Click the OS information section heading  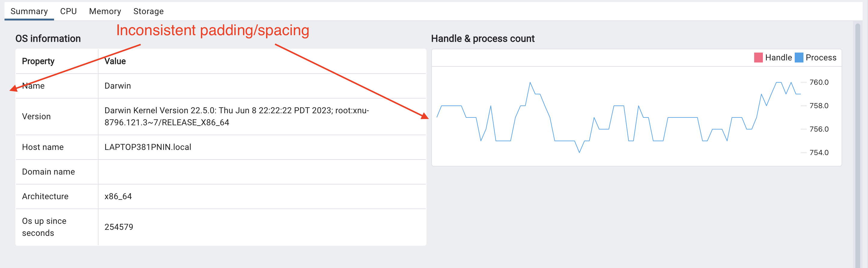click(x=48, y=39)
